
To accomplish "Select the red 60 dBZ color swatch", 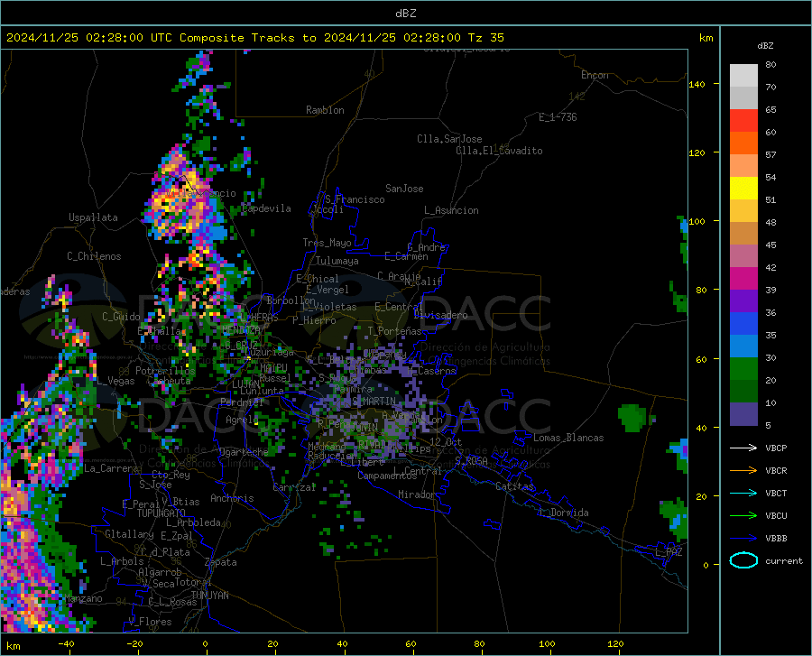I will (743, 121).
